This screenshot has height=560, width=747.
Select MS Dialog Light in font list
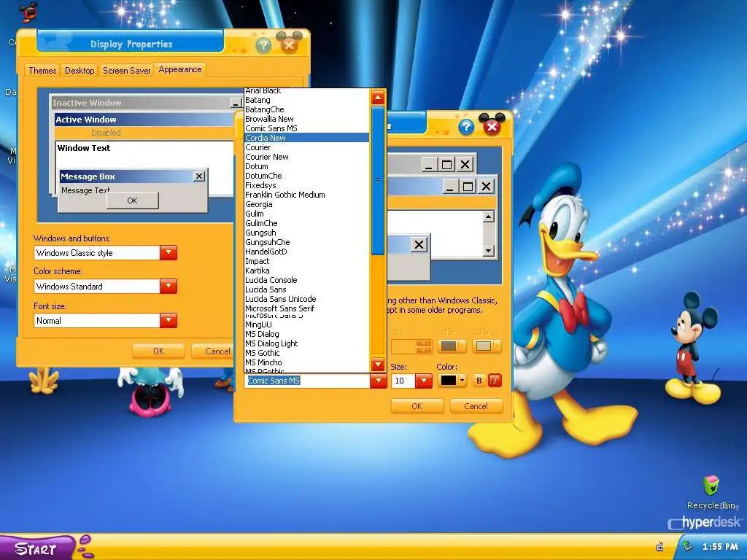pyautogui.click(x=307, y=344)
